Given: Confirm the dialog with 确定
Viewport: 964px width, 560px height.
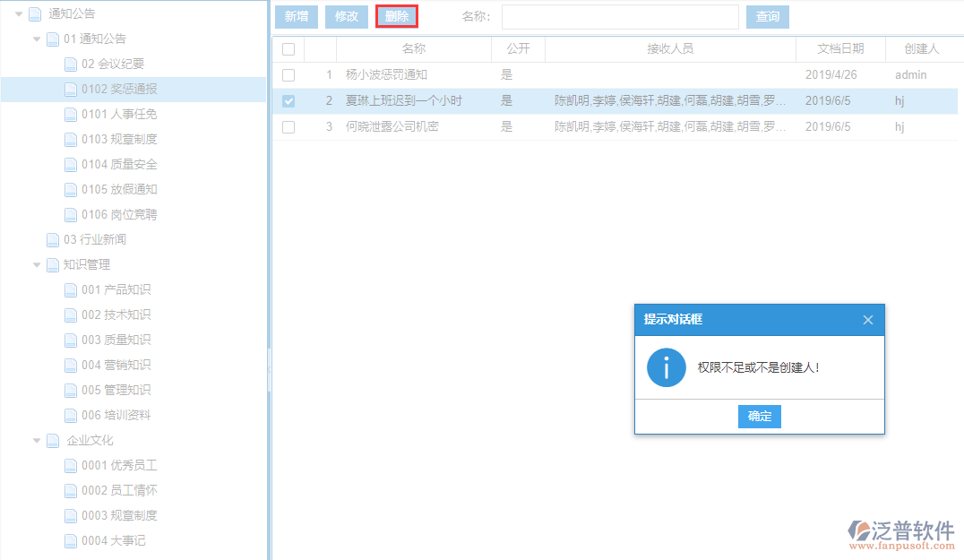Looking at the screenshot, I should [x=759, y=416].
